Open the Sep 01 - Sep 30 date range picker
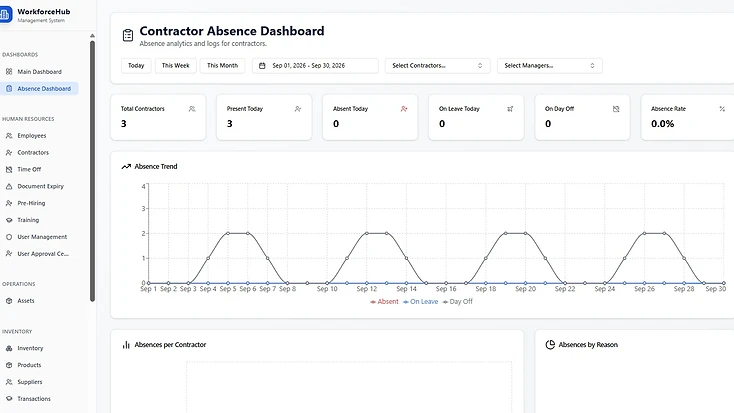 [315, 66]
